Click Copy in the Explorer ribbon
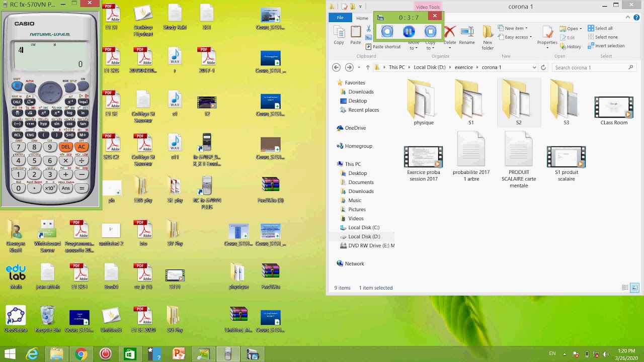The image size is (644, 362). click(339, 35)
